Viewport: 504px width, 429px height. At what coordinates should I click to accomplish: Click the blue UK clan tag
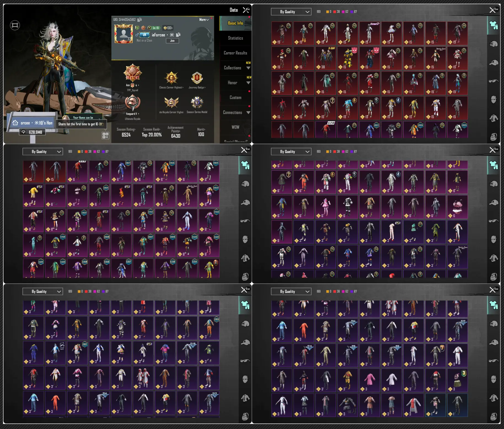tap(144, 35)
